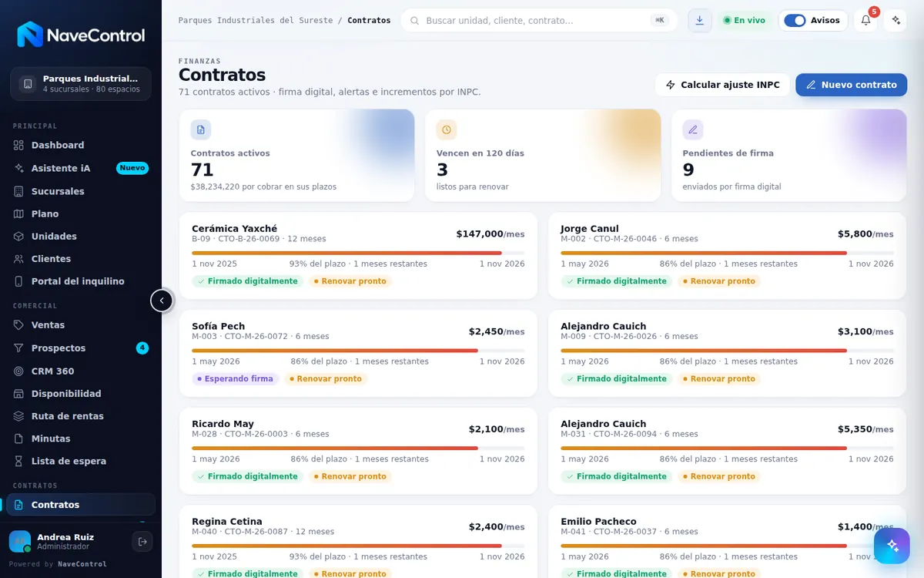Open Asistente iA in the sidebar
Viewport: 924px width, 578px height.
(81, 168)
